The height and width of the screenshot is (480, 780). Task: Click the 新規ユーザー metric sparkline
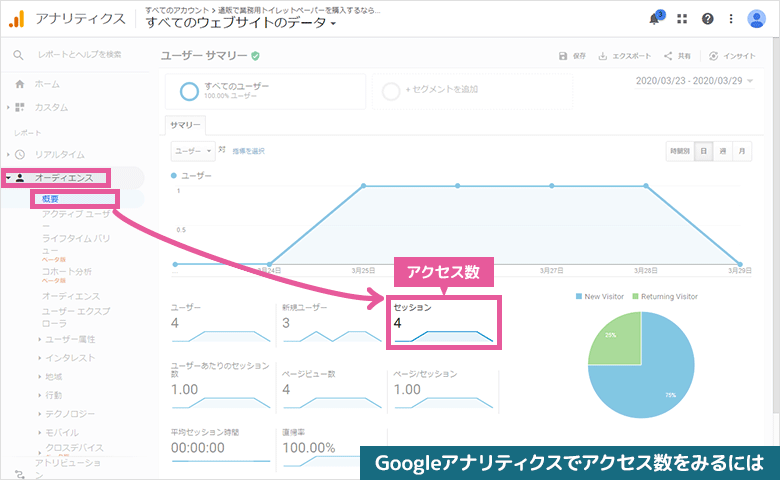[x=332, y=337]
